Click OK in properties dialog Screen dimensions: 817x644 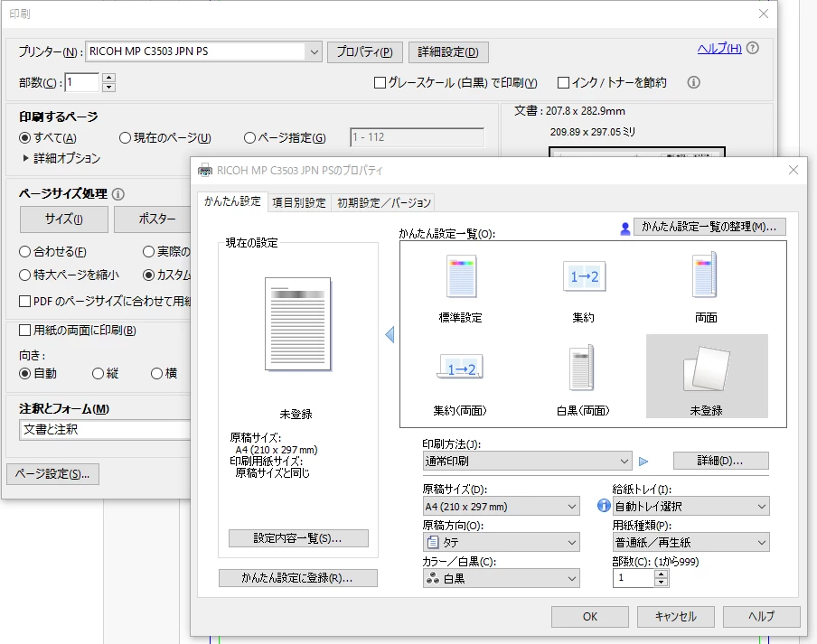click(x=590, y=617)
